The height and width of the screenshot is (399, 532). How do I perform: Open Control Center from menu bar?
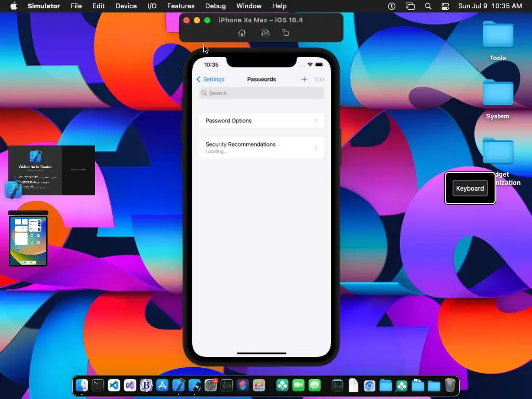coord(445,6)
